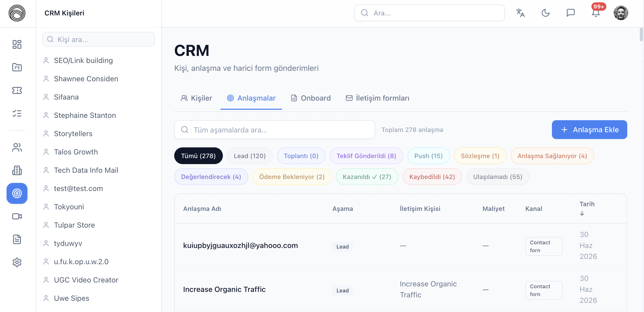Open the kuiupbyjguauxozhjl@yahooo.com deal
644x312 pixels.
(241, 246)
